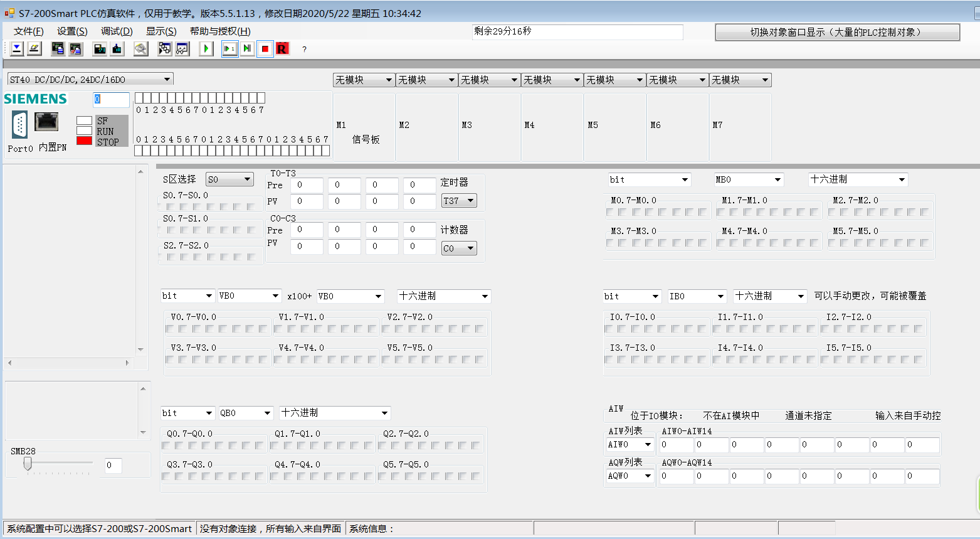Screen dimensions: 980x539
Task: Toggle the first checkbox under Q0.7-Q0.0
Action: (x=166, y=446)
